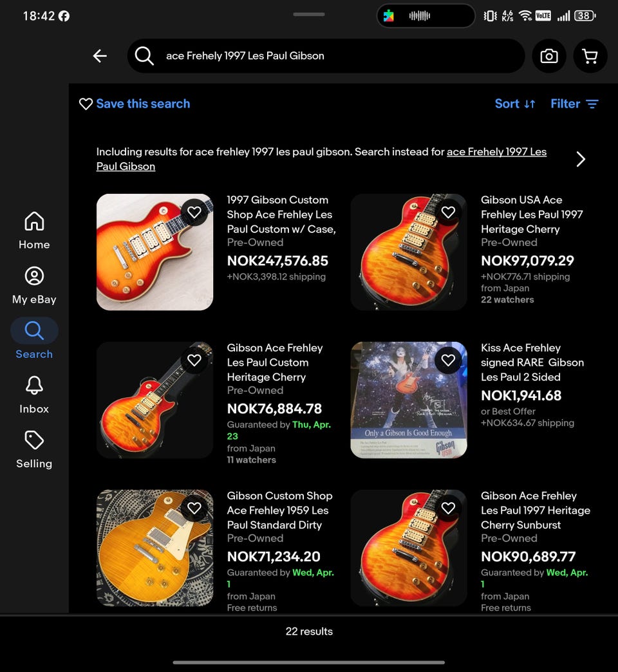Toggle heart on Les Paul Custom Heritage Cherry listing

tap(194, 360)
